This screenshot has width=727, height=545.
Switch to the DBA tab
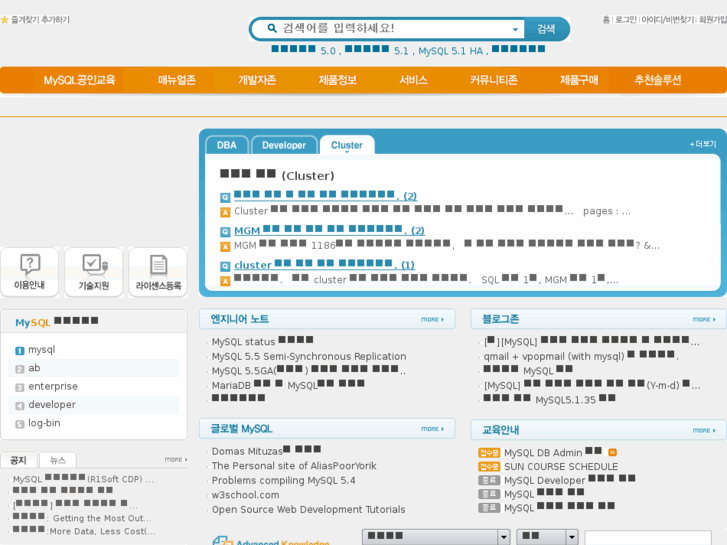(x=227, y=145)
